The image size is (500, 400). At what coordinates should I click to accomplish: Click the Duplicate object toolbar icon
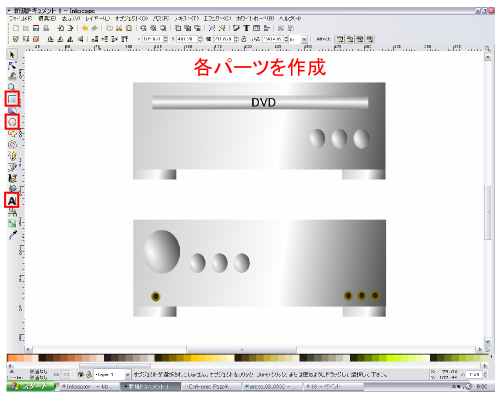(x=178, y=28)
